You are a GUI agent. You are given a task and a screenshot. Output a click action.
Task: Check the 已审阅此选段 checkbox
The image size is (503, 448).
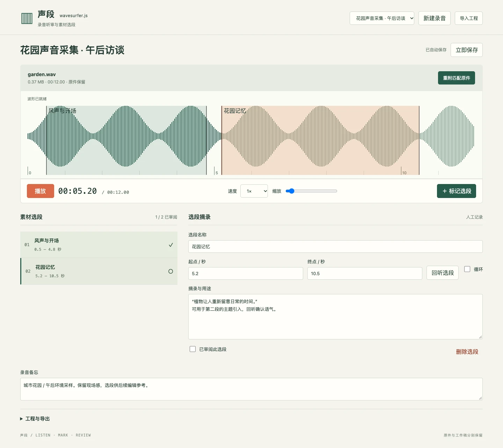click(x=192, y=349)
